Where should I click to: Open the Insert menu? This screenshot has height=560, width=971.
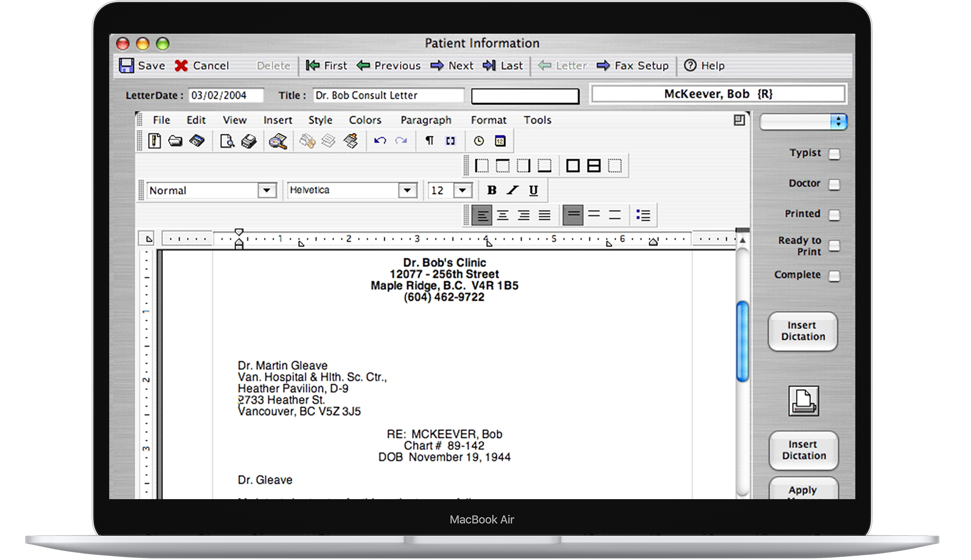coord(278,120)
